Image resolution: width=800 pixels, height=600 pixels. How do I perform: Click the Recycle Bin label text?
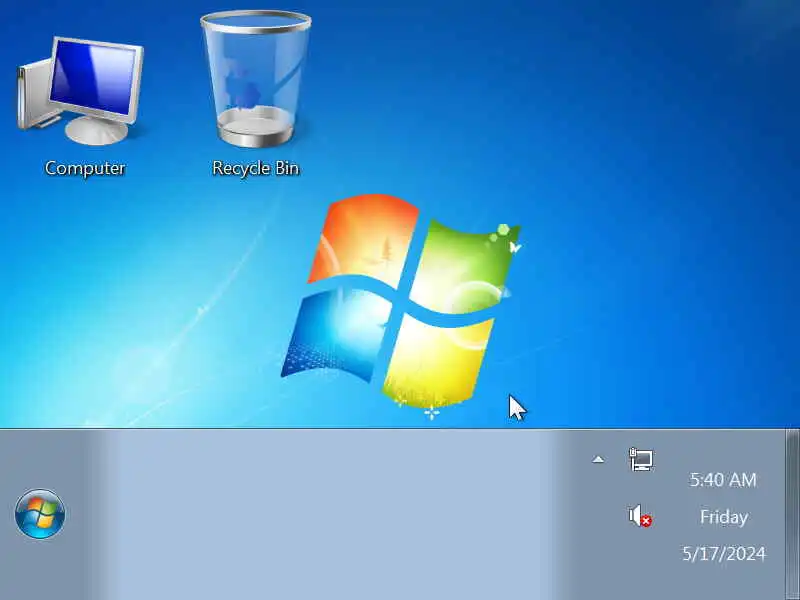pyautogui.click(x=256, y=168)
